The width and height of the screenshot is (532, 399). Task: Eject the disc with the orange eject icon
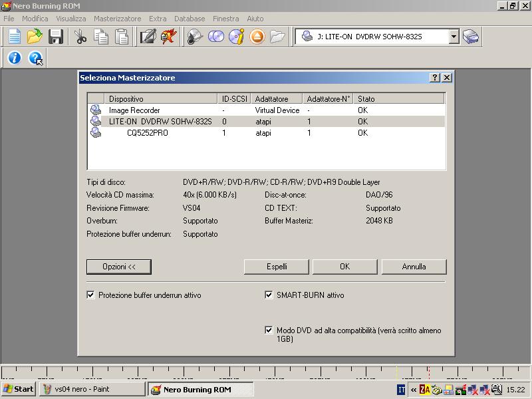(257, 37)
